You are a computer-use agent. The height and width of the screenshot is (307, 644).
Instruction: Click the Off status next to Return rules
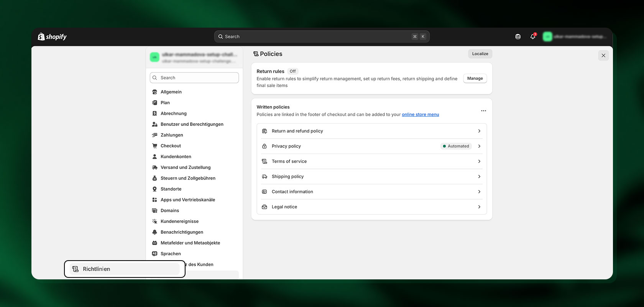[292, 71]
